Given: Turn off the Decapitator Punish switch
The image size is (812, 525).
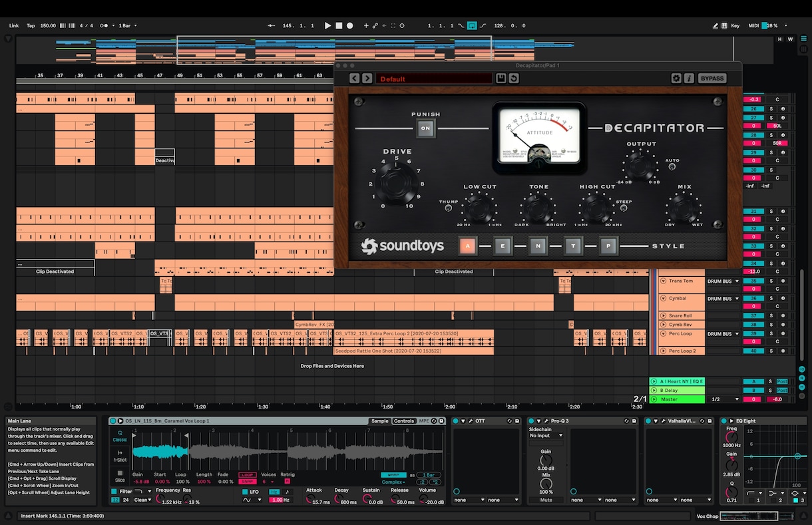Looking at the screenshot, I should (x=426, y=128).
